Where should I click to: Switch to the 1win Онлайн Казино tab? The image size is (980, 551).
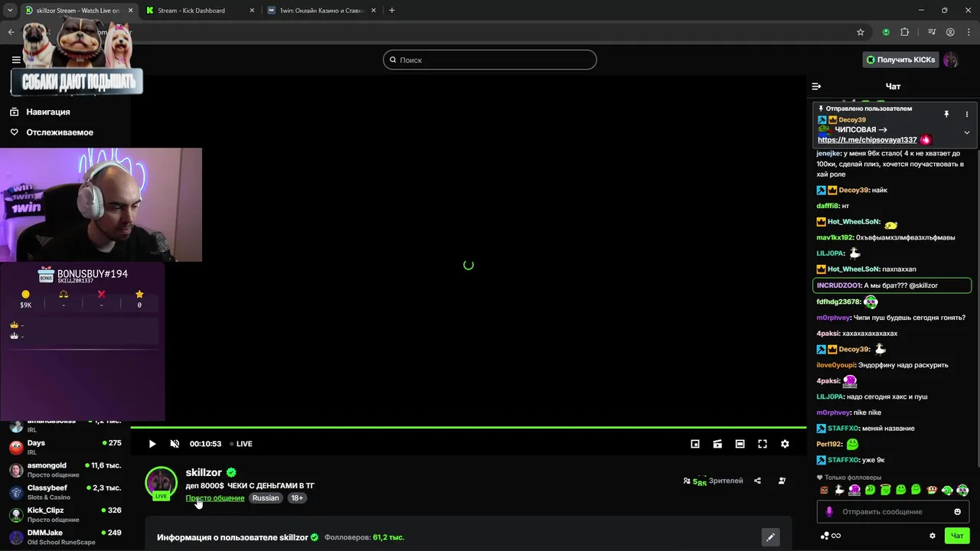[x=322, y=11]
